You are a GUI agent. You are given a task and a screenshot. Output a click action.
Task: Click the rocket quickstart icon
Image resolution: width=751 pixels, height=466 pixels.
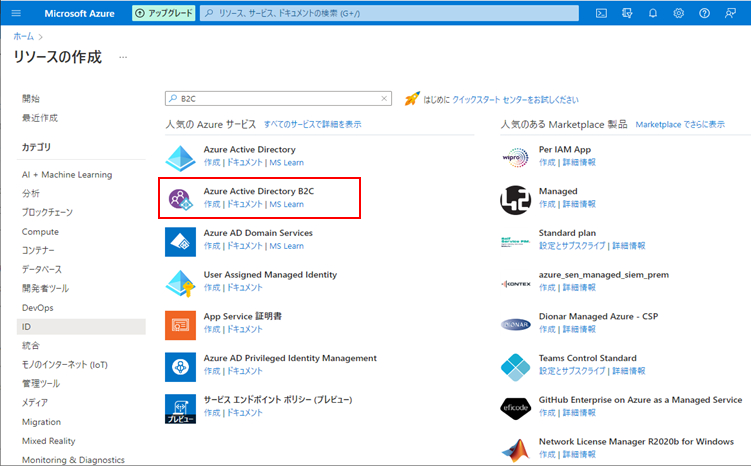pyautogui.click(x=412, y=99)
